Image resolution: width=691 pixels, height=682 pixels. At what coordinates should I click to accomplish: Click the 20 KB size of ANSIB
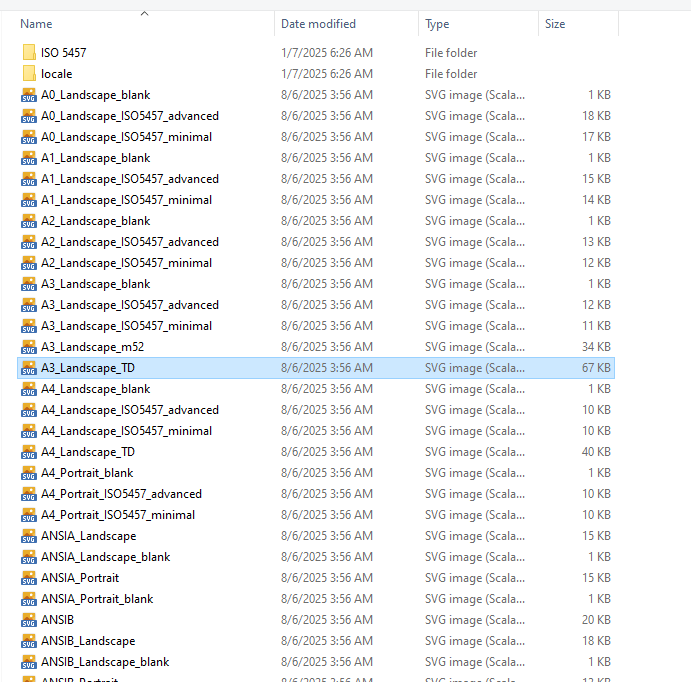coord(596,620)
